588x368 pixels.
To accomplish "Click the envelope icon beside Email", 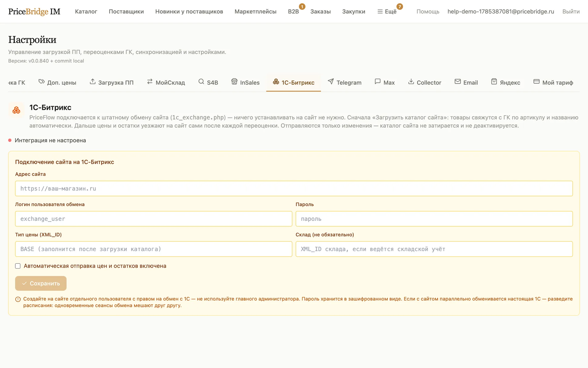I will pos(458,82).
